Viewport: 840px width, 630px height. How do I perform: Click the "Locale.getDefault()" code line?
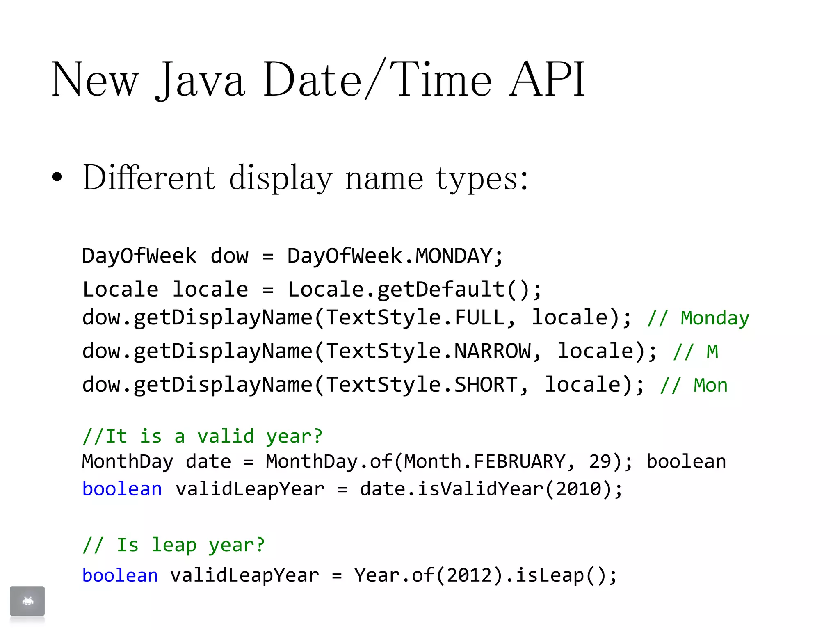[312, 290]
